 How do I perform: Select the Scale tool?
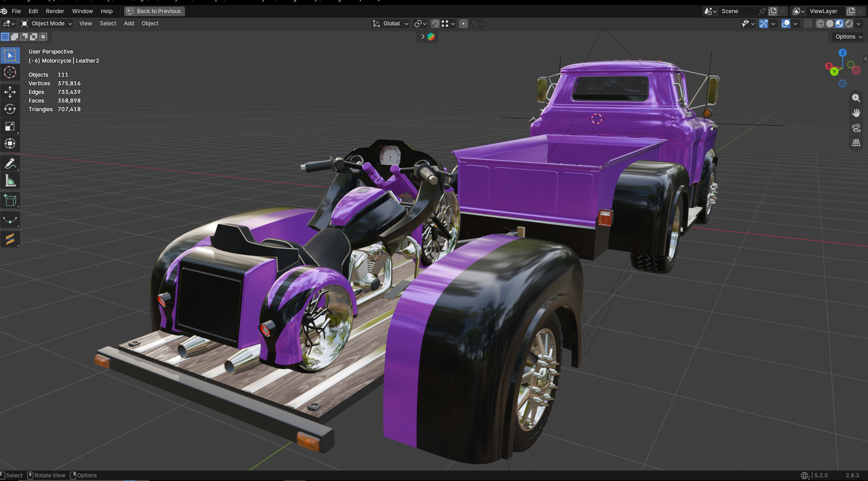(x=10, y=127)
